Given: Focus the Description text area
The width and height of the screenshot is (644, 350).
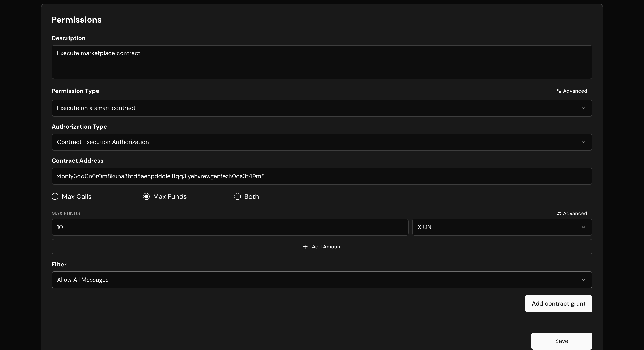Looking at the screenshot, I should tap(322, 62).
